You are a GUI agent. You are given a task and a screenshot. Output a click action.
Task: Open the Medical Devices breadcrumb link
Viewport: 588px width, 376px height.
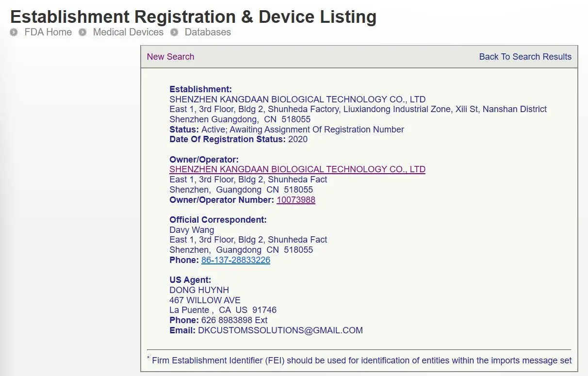point(128,33)
